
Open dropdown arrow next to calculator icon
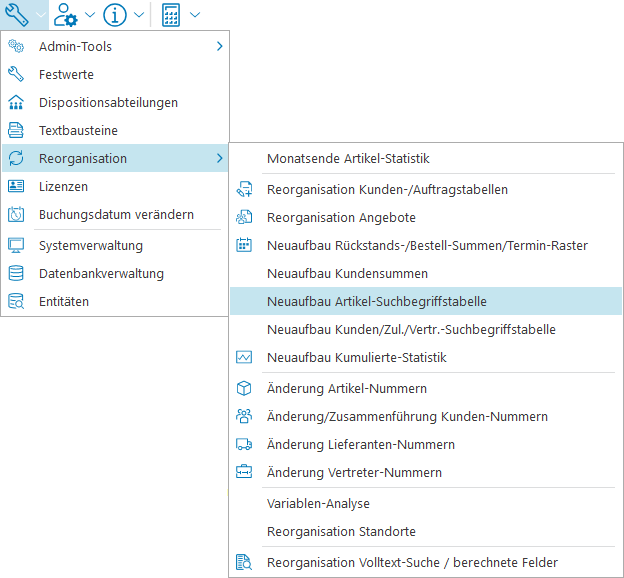[x=194, y=15]
